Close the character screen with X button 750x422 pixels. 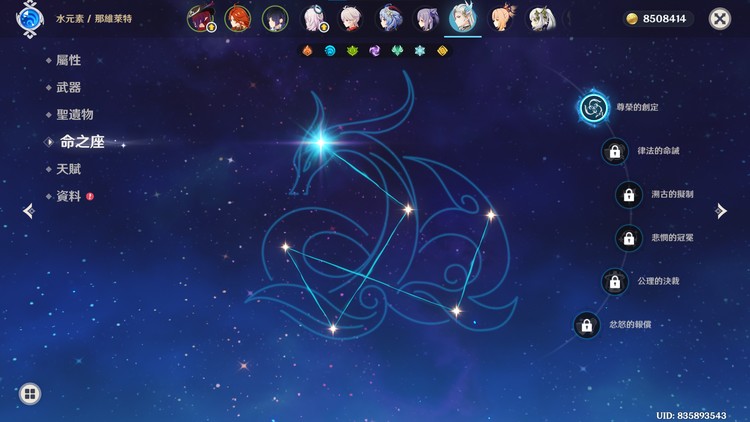719,19
